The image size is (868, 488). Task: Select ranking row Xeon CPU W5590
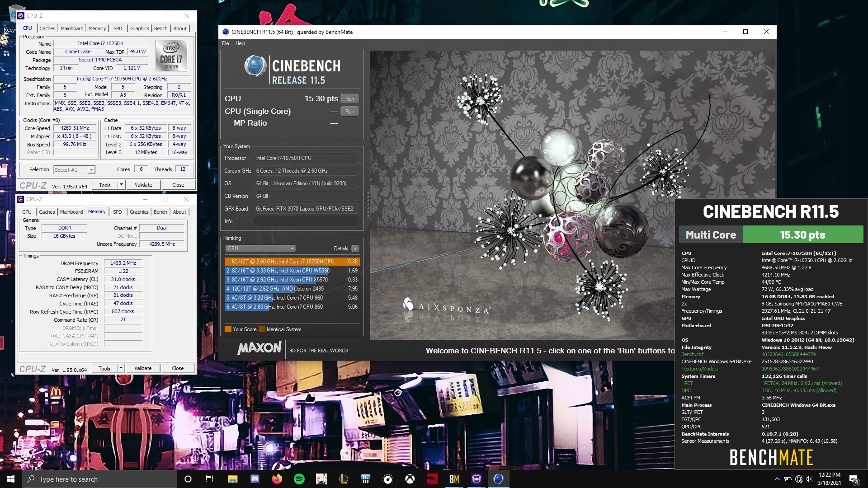(x=292, y=271)
